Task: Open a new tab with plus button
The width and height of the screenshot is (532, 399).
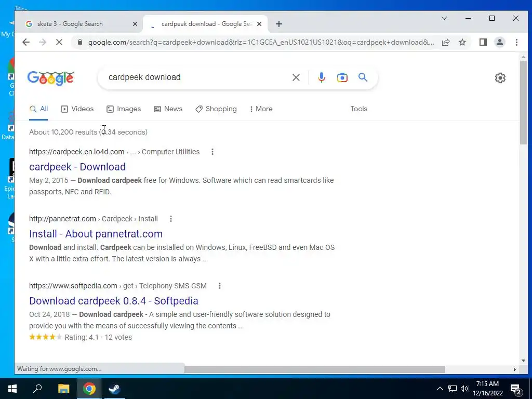Action: point(278,24)
